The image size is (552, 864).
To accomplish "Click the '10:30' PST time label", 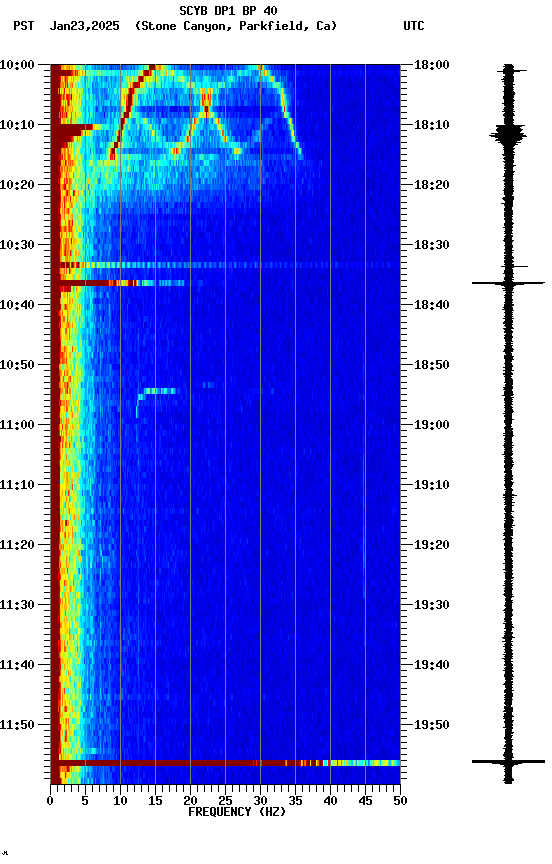I will pos(17,245).
